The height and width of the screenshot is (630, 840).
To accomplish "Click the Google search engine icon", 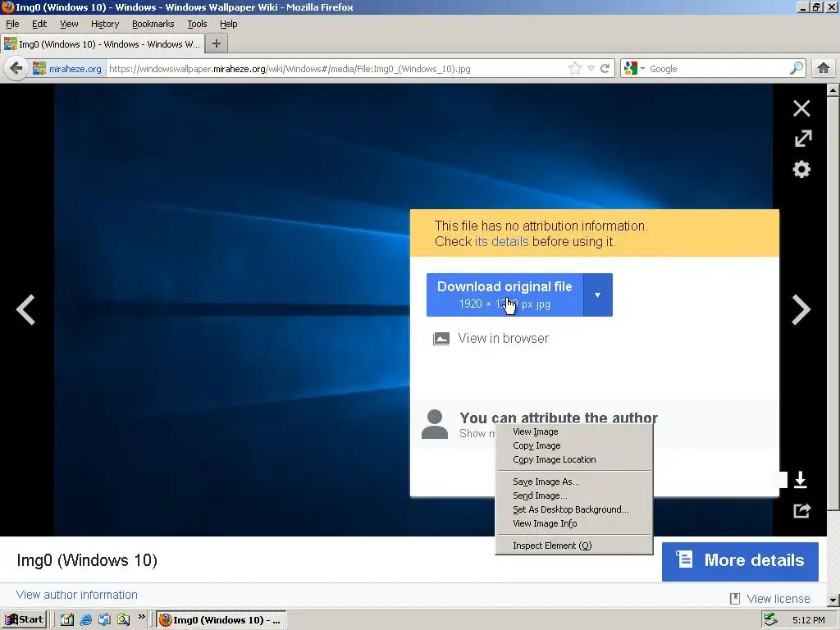I will [631, 69].
